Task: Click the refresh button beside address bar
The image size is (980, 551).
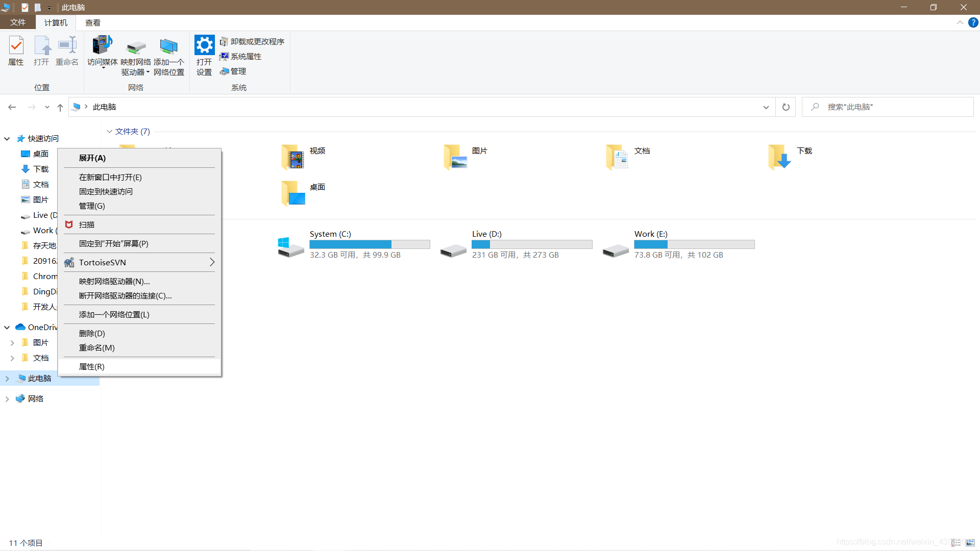Action: click(786, 107)
